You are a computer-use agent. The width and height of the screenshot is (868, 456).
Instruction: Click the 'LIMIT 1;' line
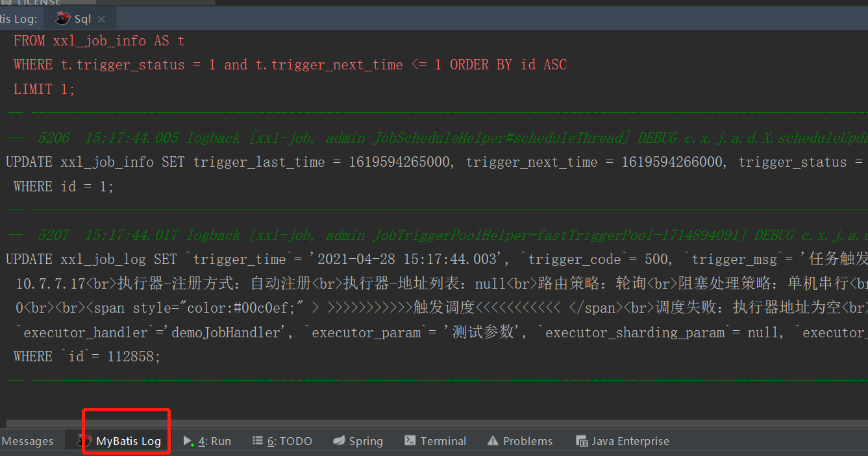click(x=44, y=90)
